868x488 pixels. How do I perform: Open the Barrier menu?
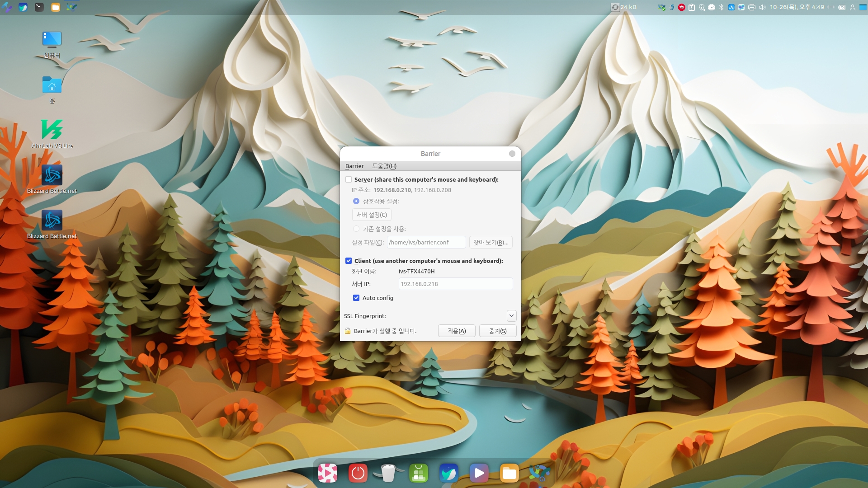[x=354, y=166]
